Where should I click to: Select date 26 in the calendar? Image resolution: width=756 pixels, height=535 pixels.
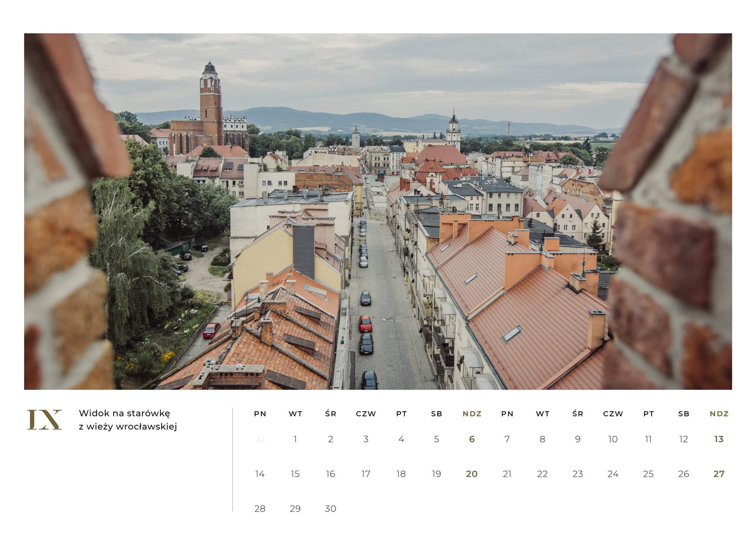pyautogui.click(x=684, y=474)
